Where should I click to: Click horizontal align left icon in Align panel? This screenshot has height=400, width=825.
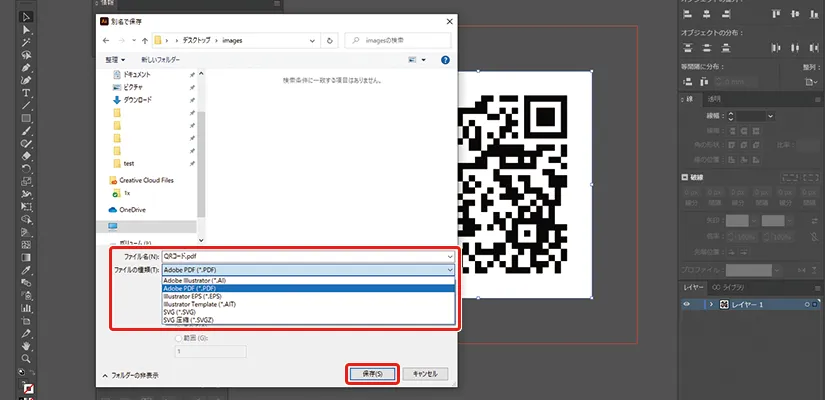687,14
